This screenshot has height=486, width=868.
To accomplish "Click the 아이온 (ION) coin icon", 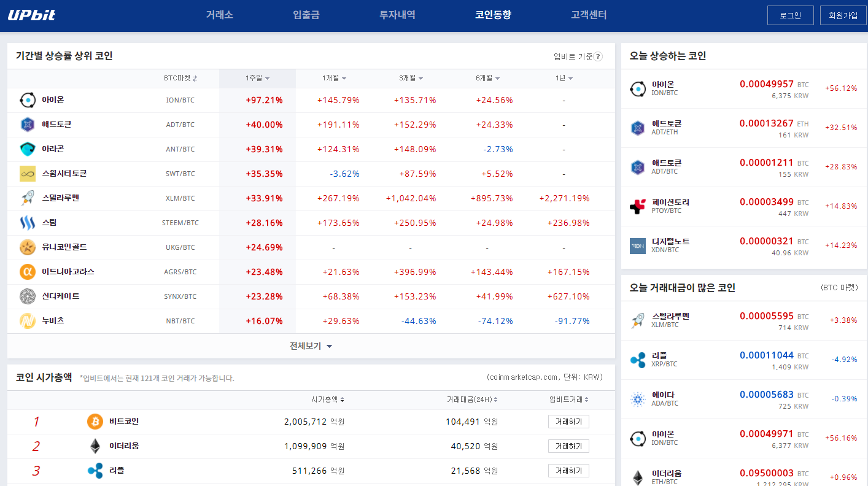I will [x=26, y=99].
